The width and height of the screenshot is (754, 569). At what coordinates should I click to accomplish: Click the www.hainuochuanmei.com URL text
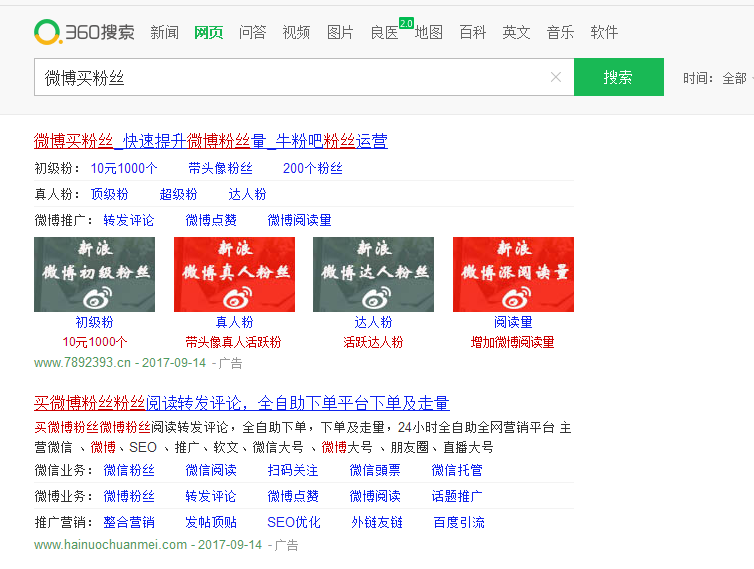tap(110, 545)
